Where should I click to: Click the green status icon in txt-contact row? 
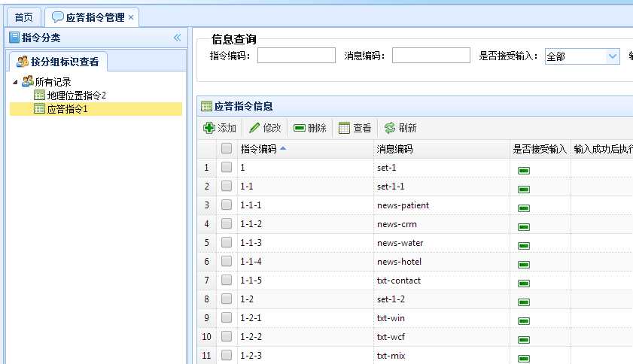tap(524, 284)
